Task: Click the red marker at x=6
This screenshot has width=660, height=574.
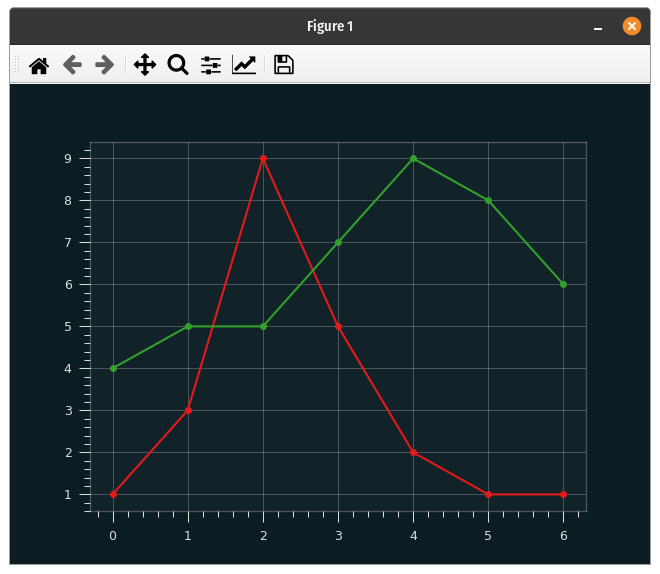Action: 564,494
